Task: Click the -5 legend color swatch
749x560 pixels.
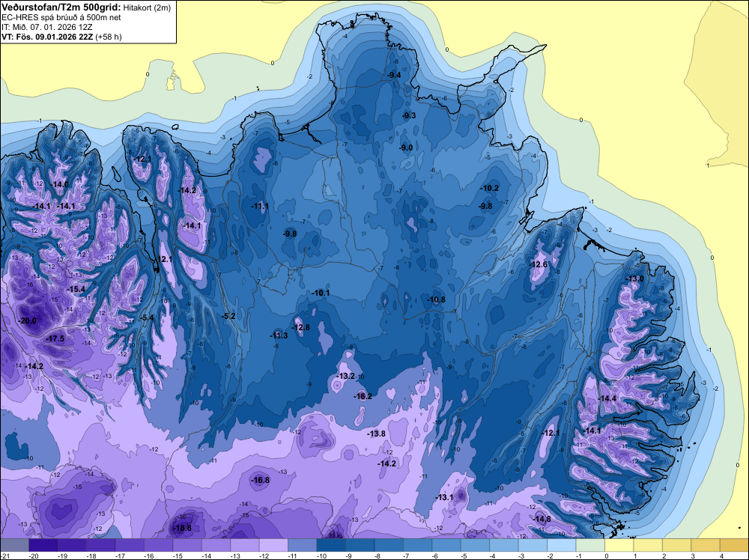Action: pos(475,545)
